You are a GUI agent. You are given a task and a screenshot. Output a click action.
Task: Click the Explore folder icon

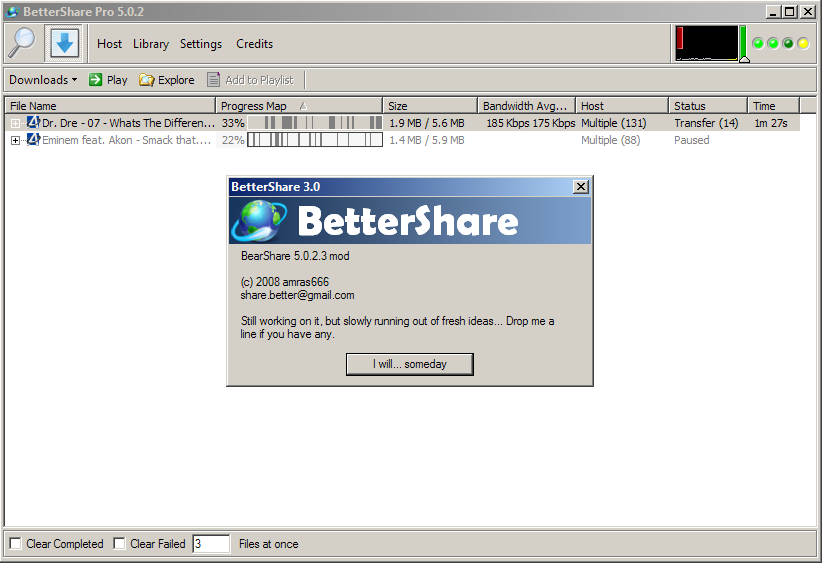tap(147, 80)
